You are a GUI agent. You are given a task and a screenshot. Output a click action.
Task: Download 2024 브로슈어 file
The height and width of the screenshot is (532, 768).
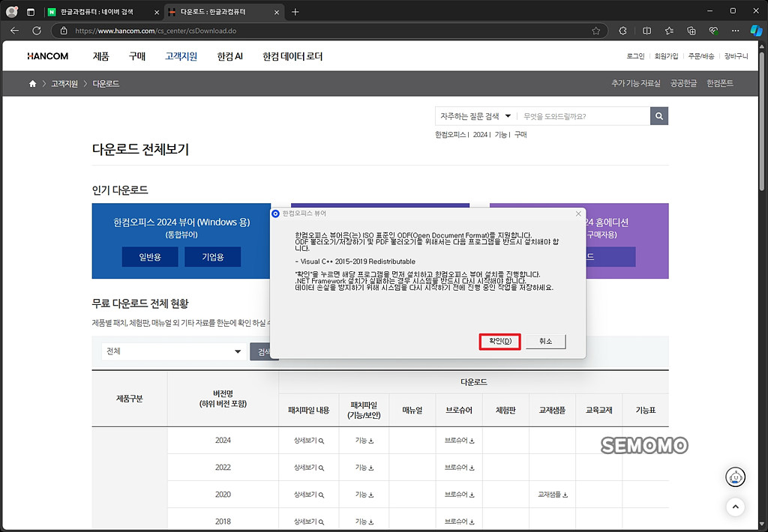(460, 441)
